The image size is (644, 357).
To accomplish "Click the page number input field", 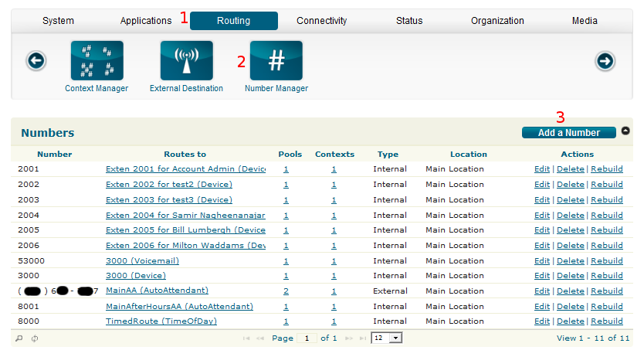I will [x=307, y=338].
